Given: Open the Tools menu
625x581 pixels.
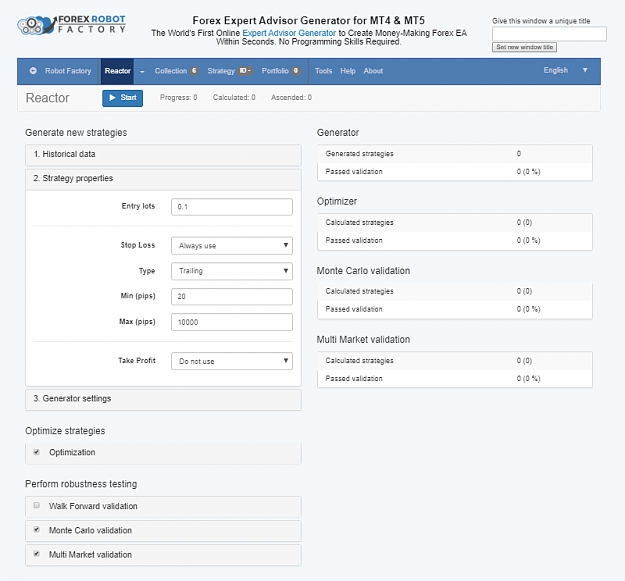Looking at the screenshot, I should (323, 71).
